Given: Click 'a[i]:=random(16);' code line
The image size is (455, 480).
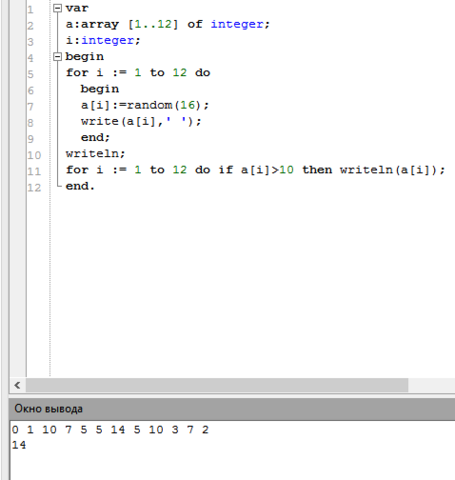Looking at the screenshot, I should point(145,106).
